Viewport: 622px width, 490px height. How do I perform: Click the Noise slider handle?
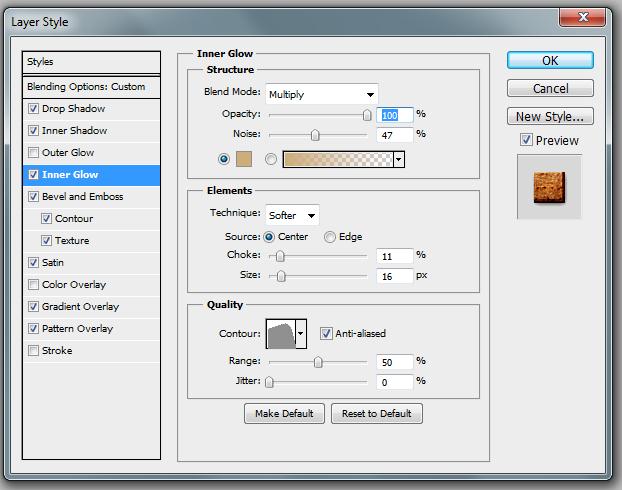[x=315, y=134]
